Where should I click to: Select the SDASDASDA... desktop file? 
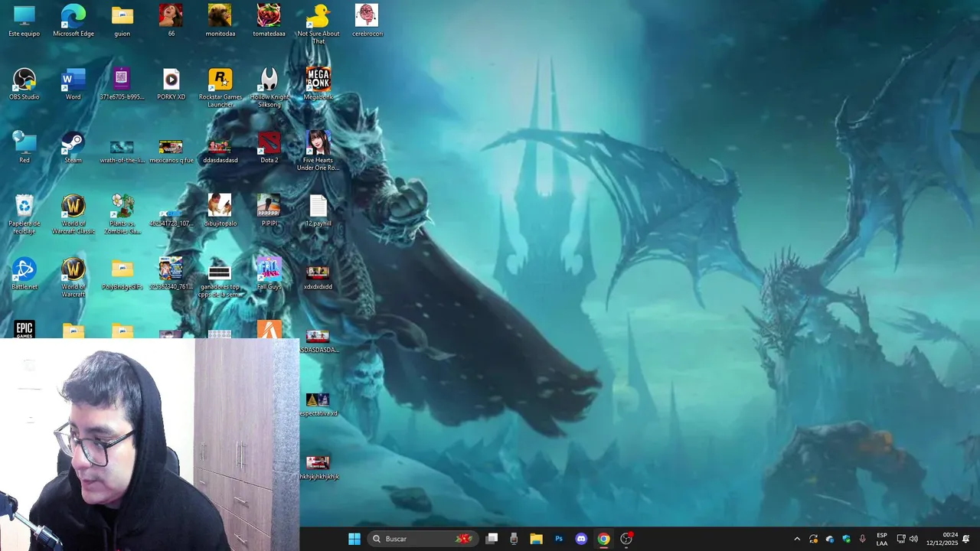[x=318, y=342]
